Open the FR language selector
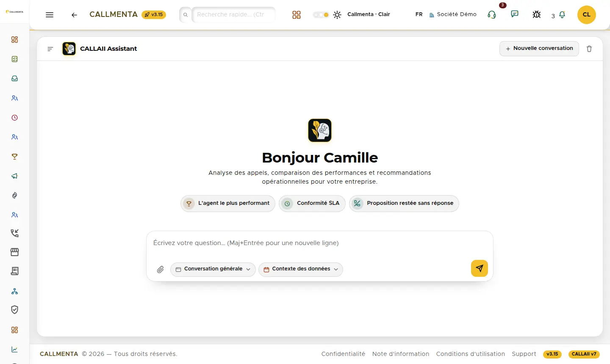The image size is (610, 364). tap(419, 14)
